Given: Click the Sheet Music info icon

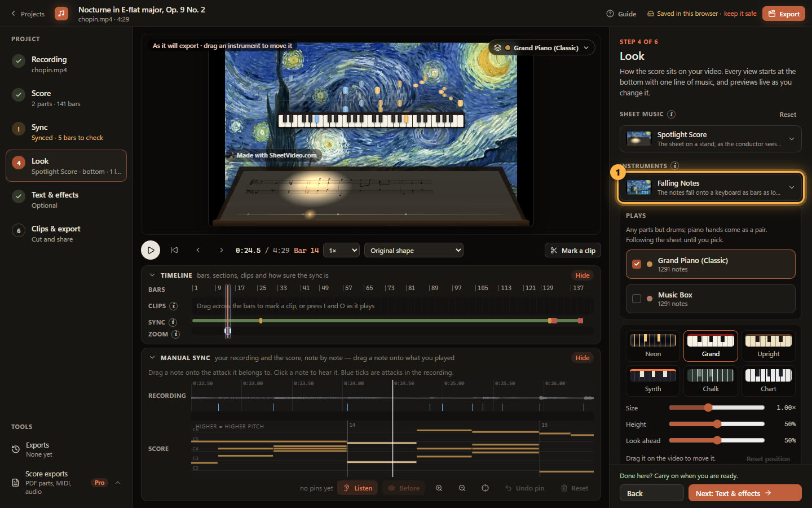Looking at the screenshot, I should click(671, 114).
